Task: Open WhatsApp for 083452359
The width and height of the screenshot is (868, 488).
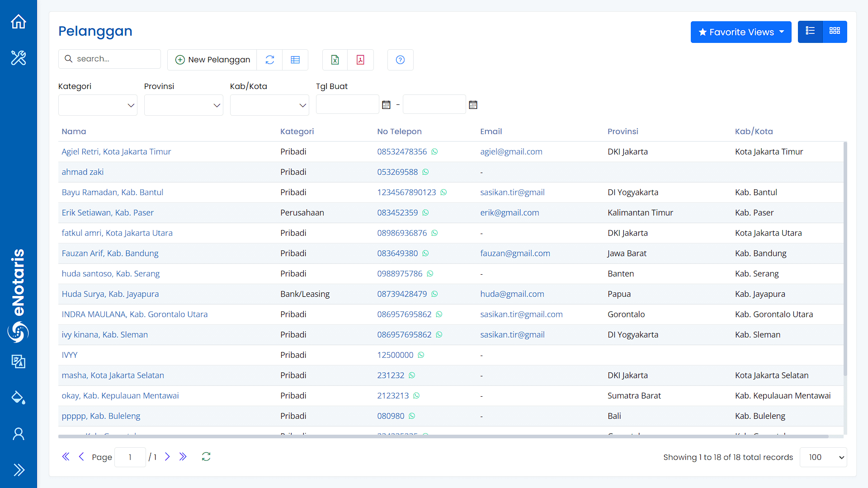Action: (425, 213)
